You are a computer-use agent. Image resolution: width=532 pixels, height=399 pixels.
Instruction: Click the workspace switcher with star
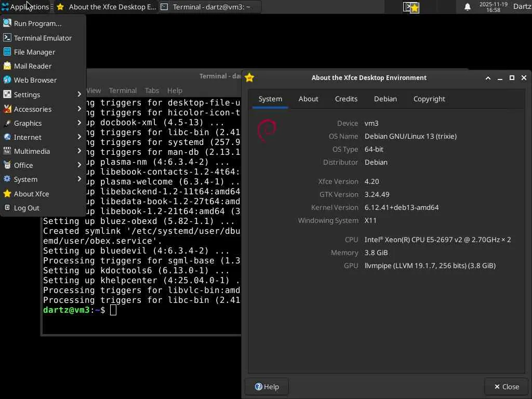click(x=411, y=7)
